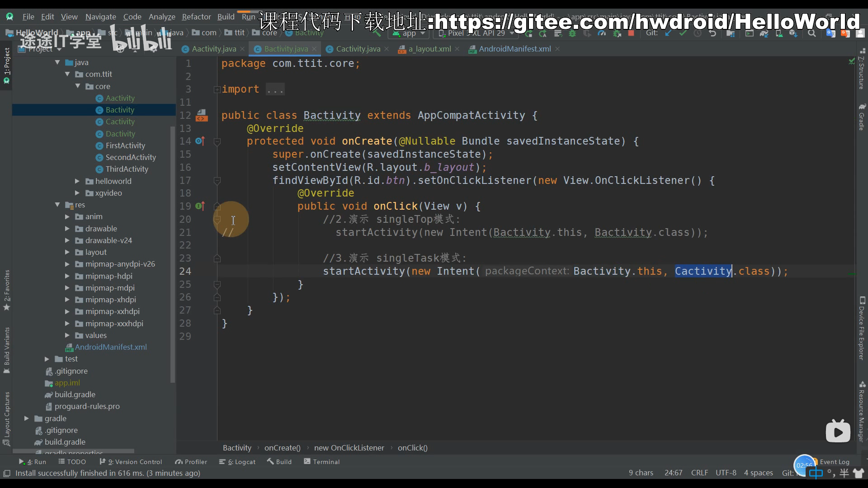
Task: Click the implements gutter marker on line 19
Action: click(200, 206)
